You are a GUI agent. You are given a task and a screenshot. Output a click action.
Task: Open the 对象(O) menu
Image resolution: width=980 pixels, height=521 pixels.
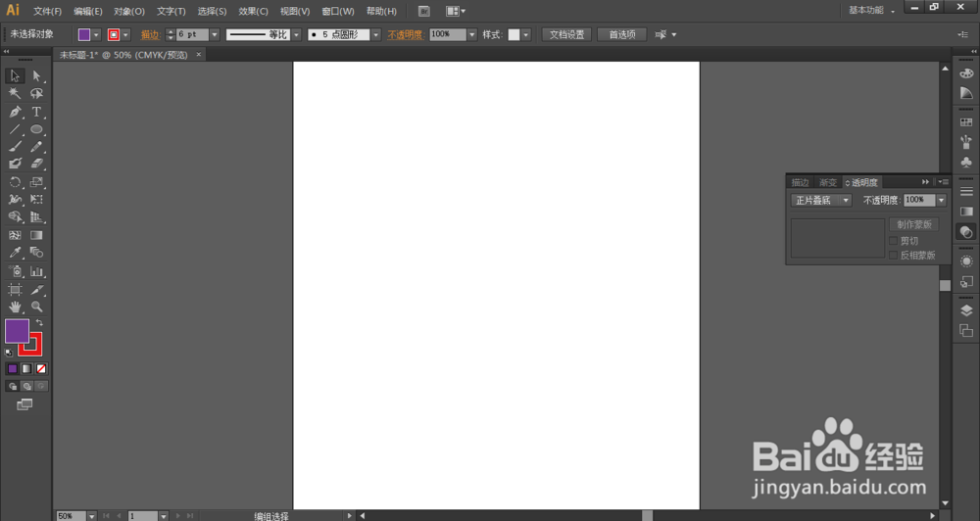coord(129,11)
